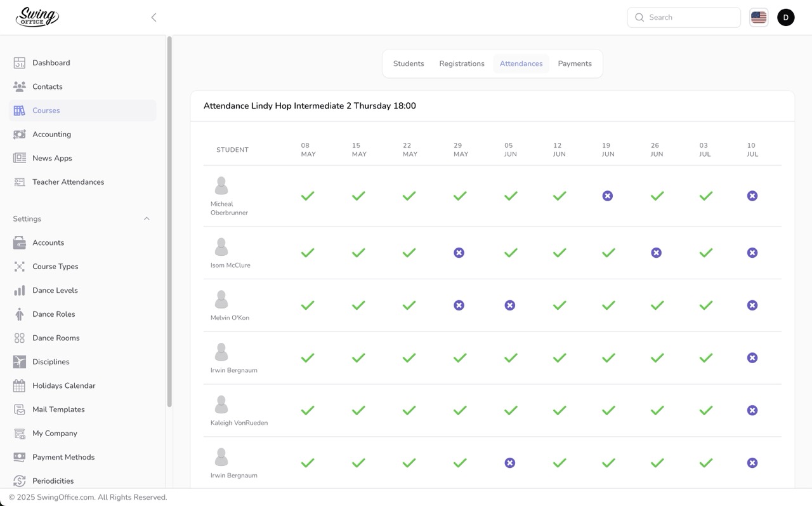
Task: Switch to the Payments tab
Action: click(575, 63)
